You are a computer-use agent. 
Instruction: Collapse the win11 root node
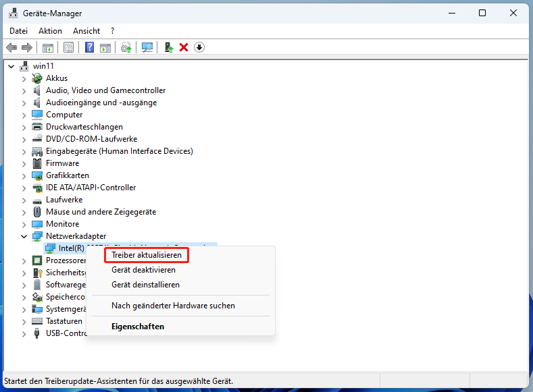point(11,67)
